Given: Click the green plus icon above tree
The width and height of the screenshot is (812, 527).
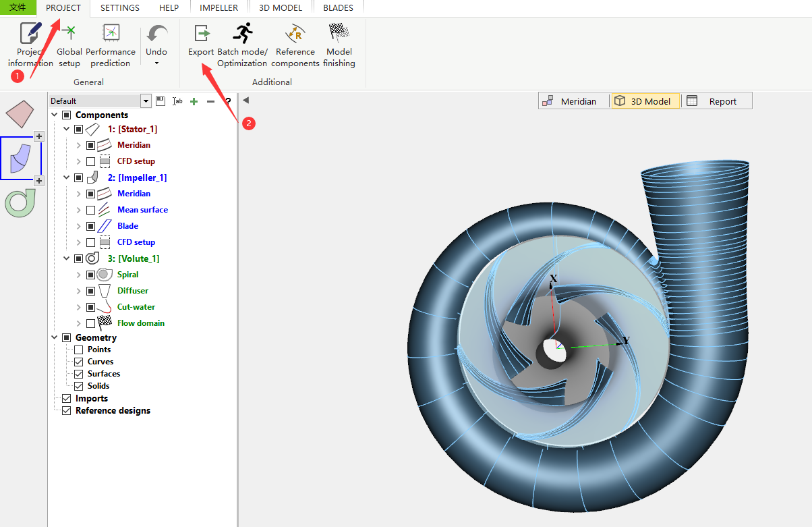Looking at the screenshot, I should point(194,101).
